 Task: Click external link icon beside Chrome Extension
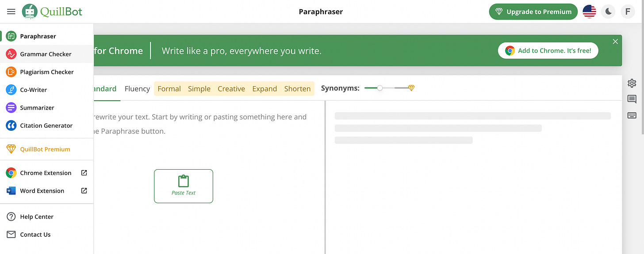(x=84, y=173)
